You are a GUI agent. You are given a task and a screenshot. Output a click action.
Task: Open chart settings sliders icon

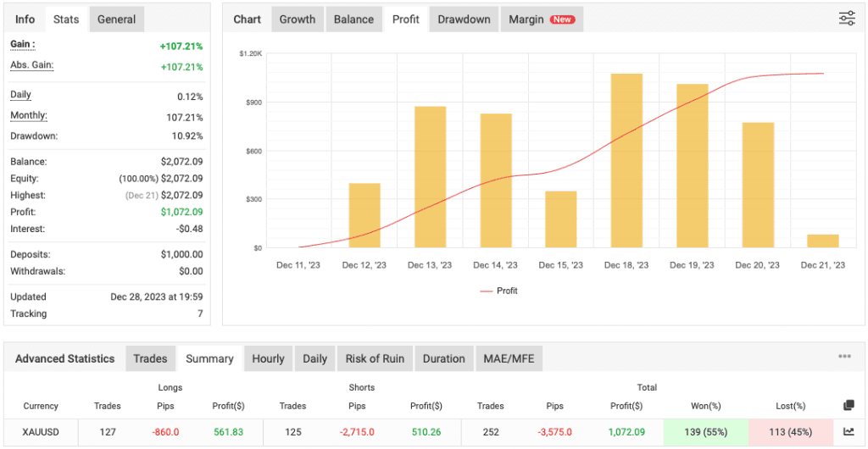846,19
